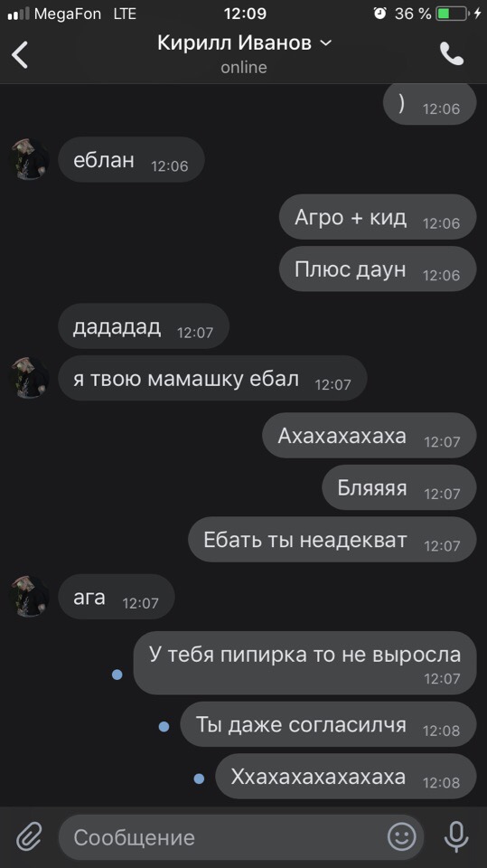Expand the chevron beside Кирилл Иванов
This screenshot has width=487, height=868.
pyautogui.click(x=326, y=42)
